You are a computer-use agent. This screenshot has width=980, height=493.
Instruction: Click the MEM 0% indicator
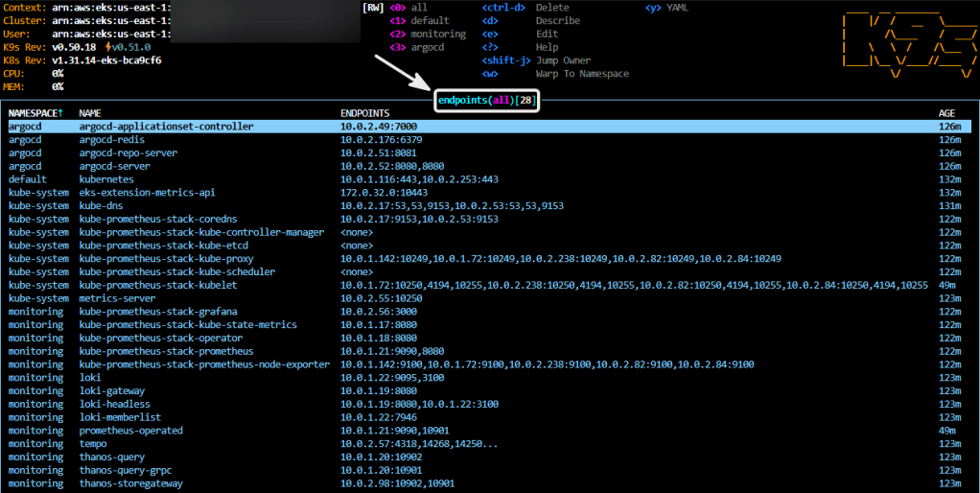[x=34, y=87]
